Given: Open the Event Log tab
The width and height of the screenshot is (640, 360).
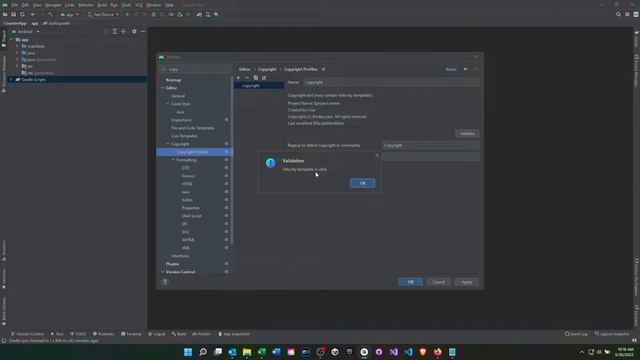Looking at the screenshot, I should [576, 334].
